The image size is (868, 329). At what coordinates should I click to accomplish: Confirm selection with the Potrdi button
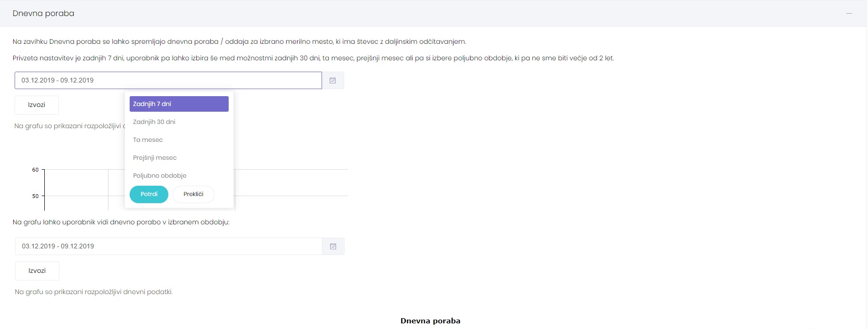click(149, 194)
